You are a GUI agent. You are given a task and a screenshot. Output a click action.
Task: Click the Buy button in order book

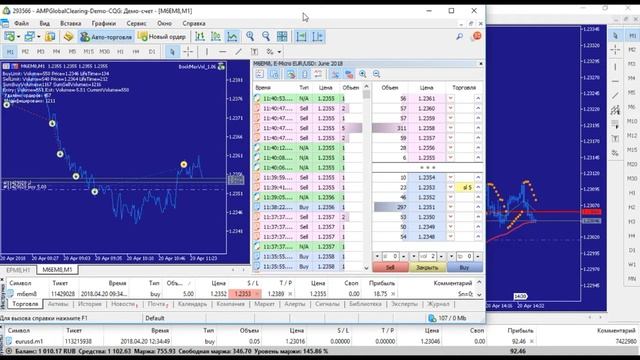coord(464,267)
